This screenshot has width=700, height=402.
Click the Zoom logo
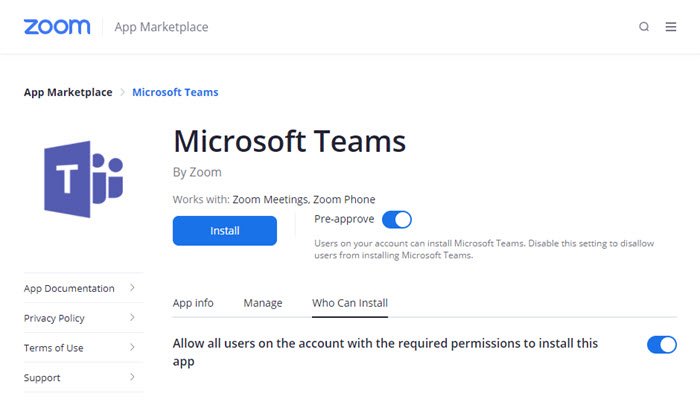[57, 27]
